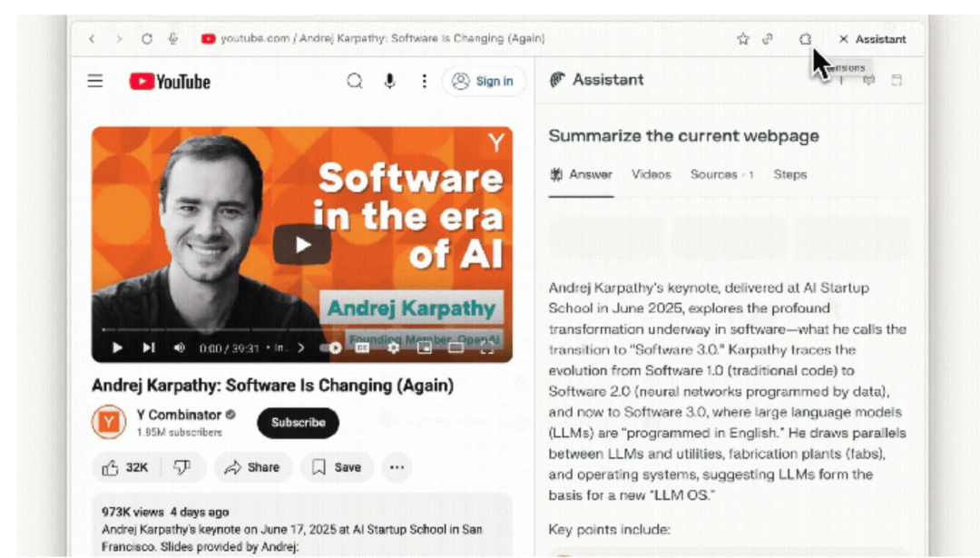Click the address bar URL text
Screen dimensions: 980x558
(383, 39)
